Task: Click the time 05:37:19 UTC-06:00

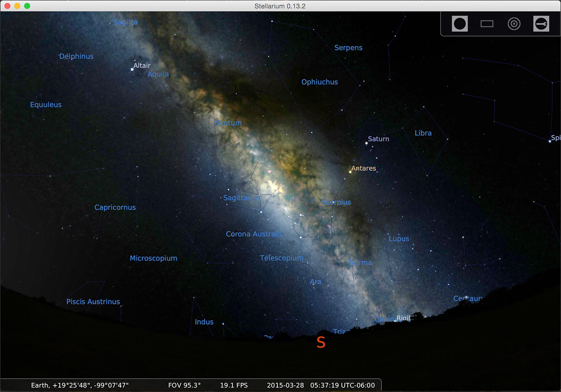Action: pos(342,385)
